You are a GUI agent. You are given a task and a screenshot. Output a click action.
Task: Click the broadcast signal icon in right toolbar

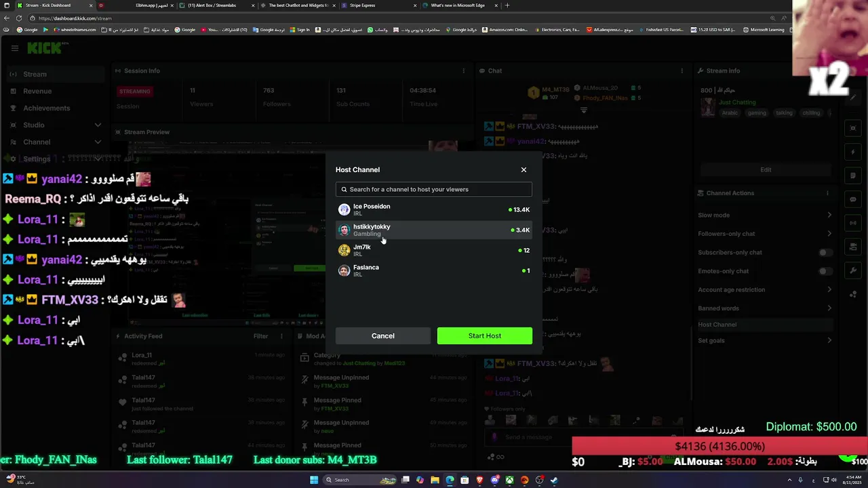[x=853, y=223]
